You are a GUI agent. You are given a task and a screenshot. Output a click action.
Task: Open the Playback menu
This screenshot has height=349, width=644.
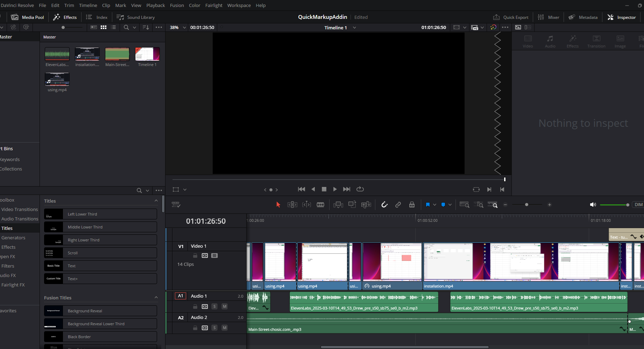tap(156, 5)
